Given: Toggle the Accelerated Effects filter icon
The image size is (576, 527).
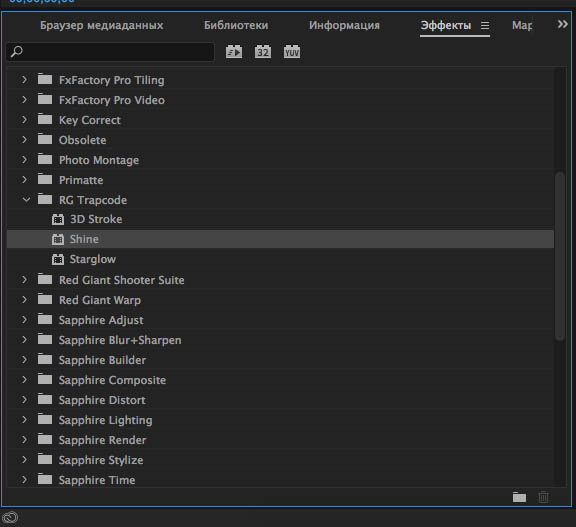Looking at the screenshot, I should pyautogui.click(x=234, y=52).
